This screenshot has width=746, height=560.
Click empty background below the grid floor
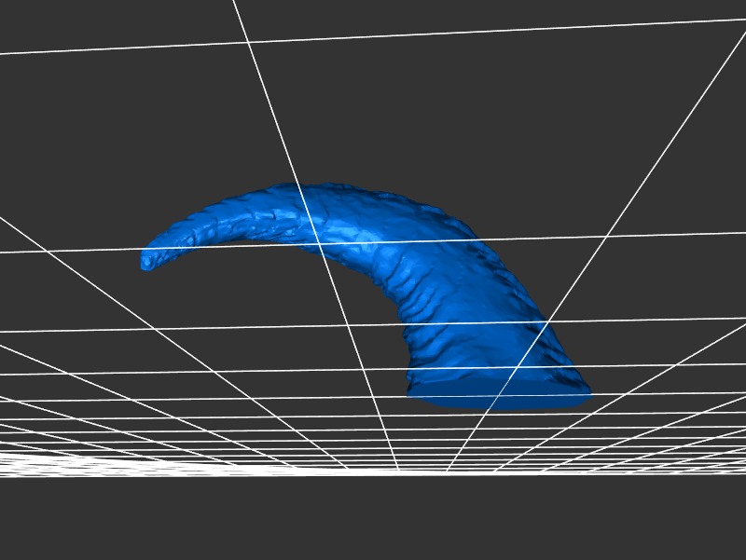pyautogui.click(x=373, y=522)
